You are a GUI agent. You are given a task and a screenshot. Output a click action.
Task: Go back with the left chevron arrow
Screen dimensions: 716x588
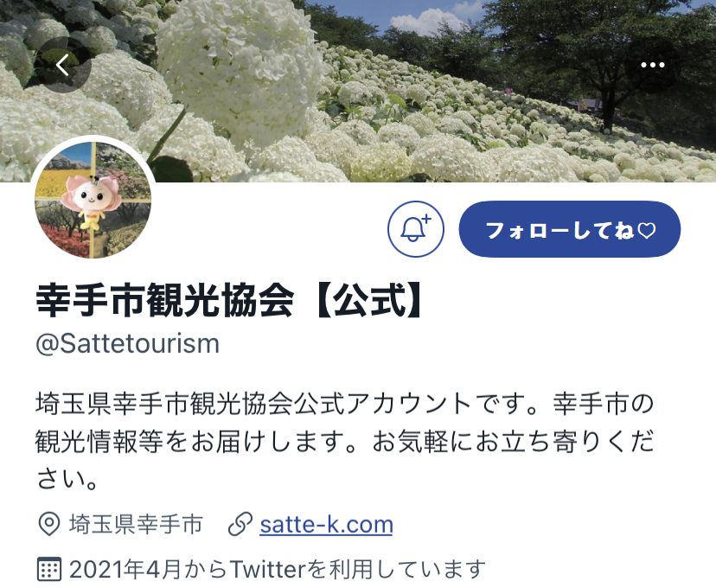(63, 65)
